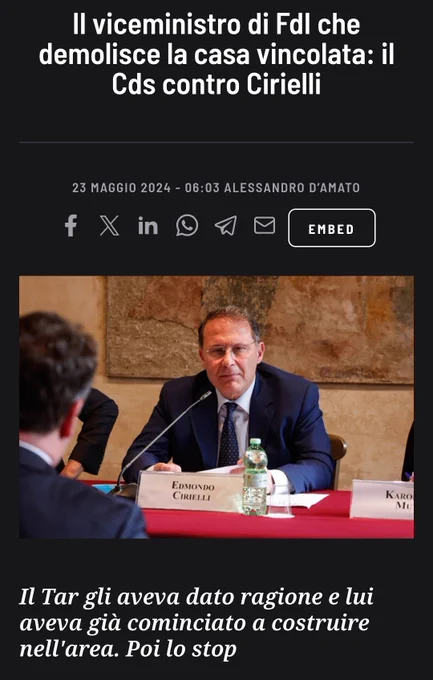
Task: Share the article via WhatsApp
Action: coord(187,226)
